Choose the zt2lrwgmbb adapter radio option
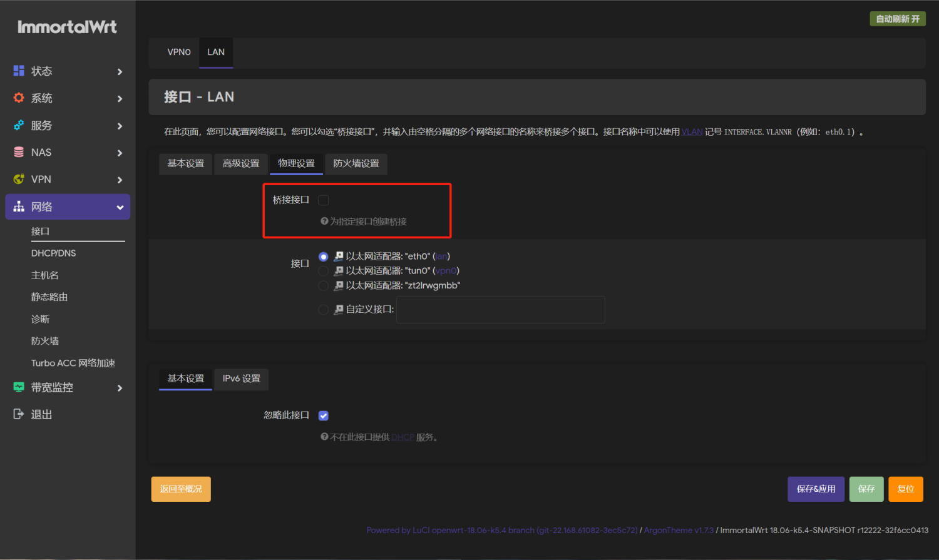Viewport: 939px width, 560px height. pos(324,286)
